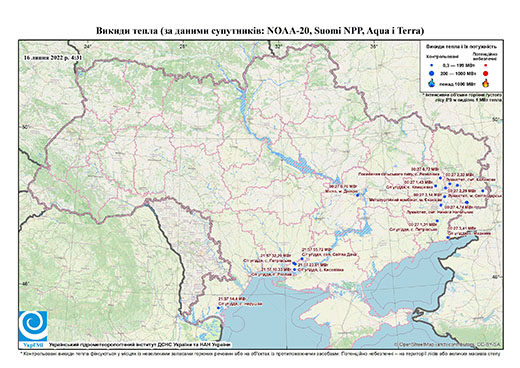Click the 24° longitude label on top edge
Viewport: 520px width, 368px height.
click(x=88, y=46)
